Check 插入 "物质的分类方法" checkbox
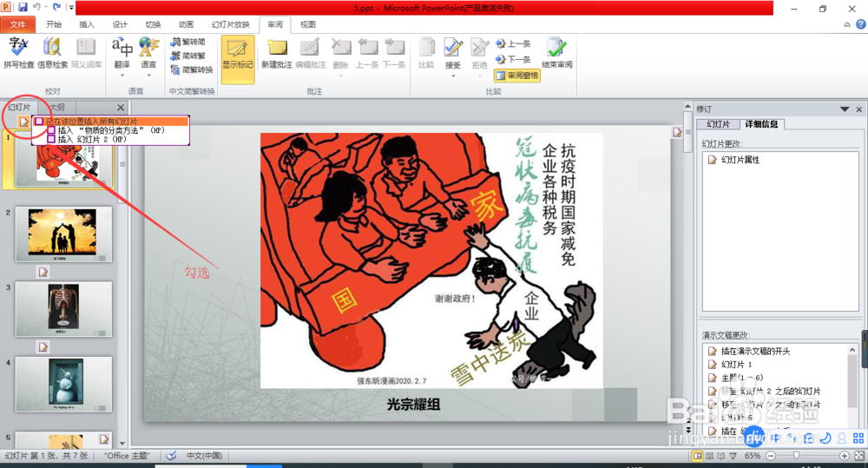Screen dimensions: 868x468 51,130
